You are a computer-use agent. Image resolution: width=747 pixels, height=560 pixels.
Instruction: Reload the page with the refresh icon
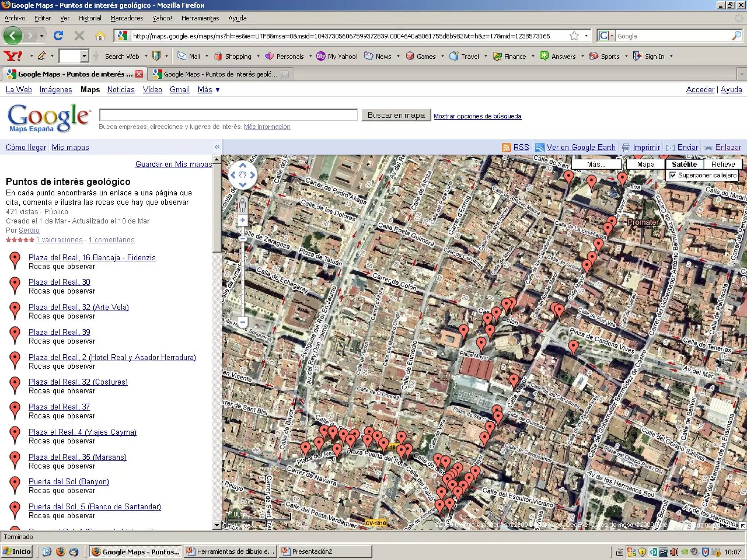coord(58,36)
